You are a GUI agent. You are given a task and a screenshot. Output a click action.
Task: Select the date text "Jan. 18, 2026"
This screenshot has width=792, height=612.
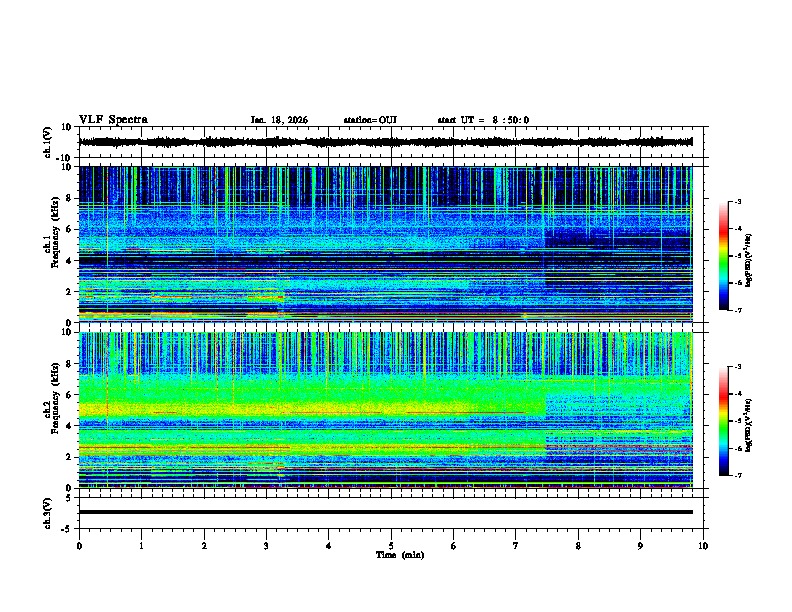(279, 120)
